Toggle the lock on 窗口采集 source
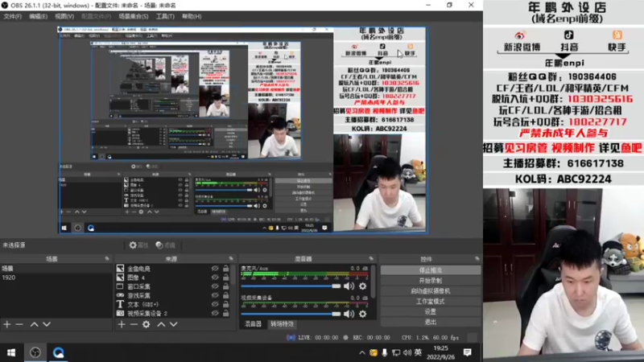The image size is (644, 362). [x=226, y=286]
